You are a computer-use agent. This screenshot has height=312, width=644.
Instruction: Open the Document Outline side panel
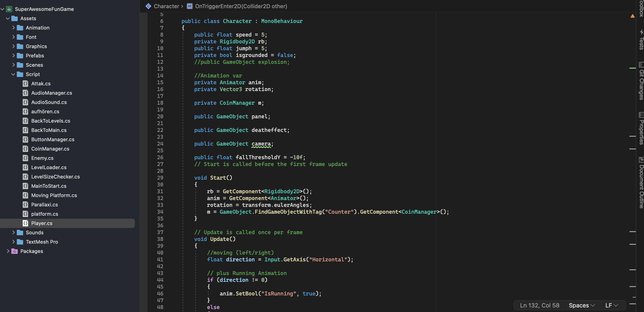[641, 183]
